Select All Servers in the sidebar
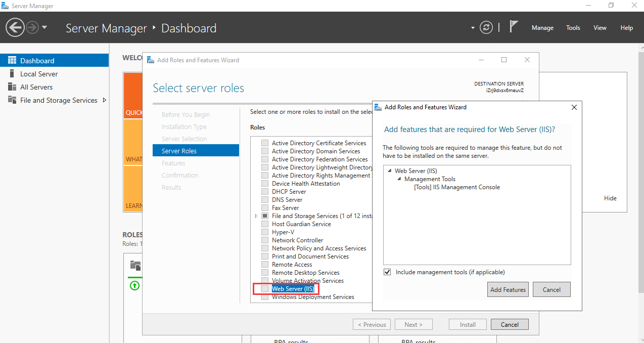Screen dimensions: 644x343 pos(54,87)
